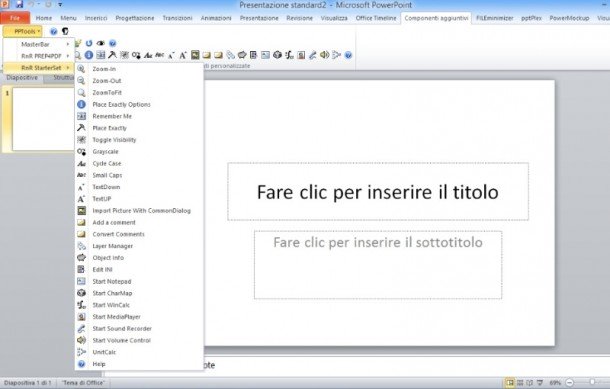This screenshot has width=610, height=389.
Task: Switch to the Office Timeline tab
Action: click(x=376, y=18)
